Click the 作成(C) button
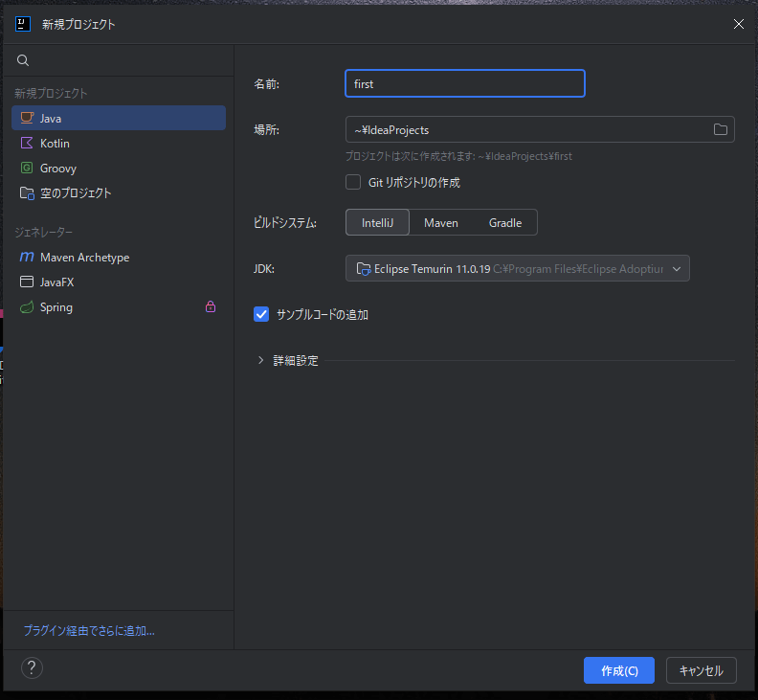The image size is (758, 700). (619, 670)
